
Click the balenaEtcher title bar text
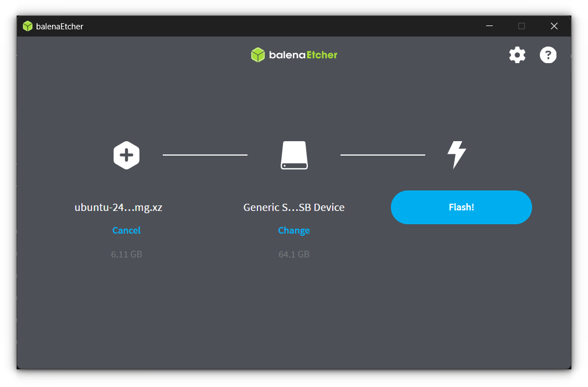[60, 27]
